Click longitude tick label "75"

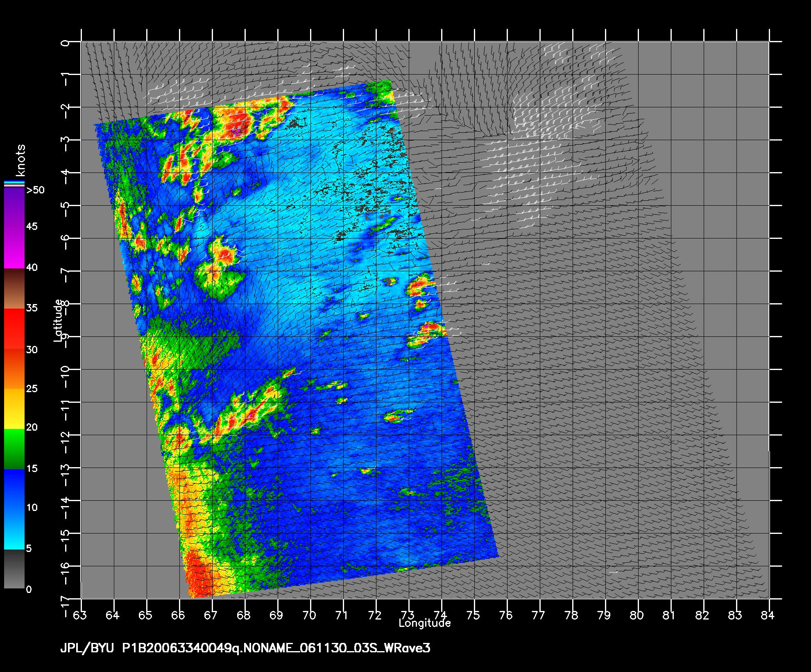tap(473, 615)
